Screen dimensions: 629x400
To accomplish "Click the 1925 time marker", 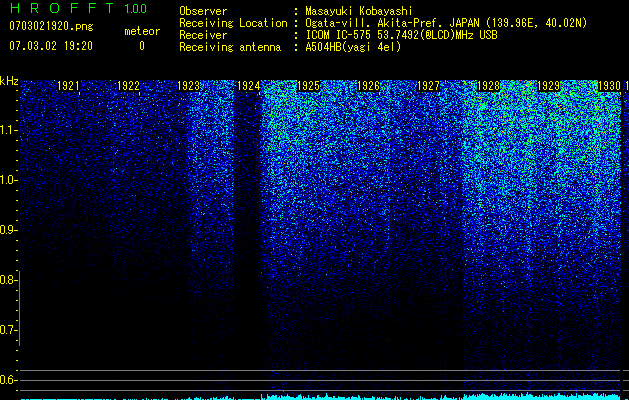I will 308,86.
